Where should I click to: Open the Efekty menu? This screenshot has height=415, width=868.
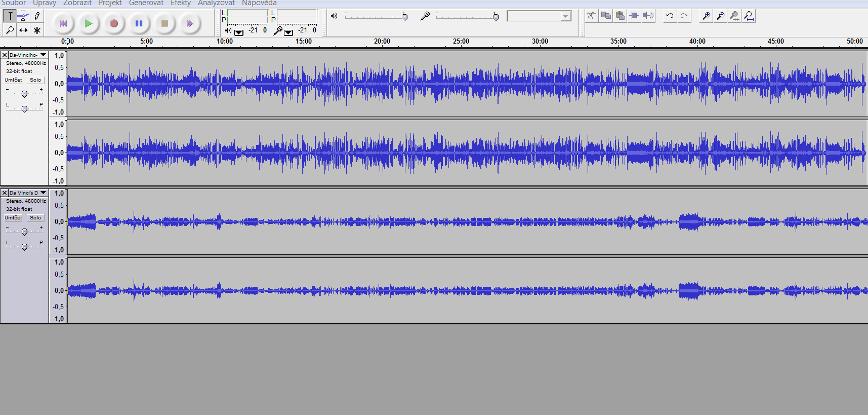click(180, 3)
